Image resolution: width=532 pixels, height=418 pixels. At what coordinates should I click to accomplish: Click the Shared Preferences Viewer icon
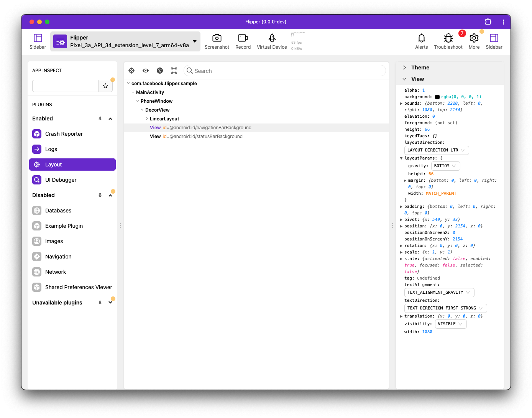pos(37,287)
